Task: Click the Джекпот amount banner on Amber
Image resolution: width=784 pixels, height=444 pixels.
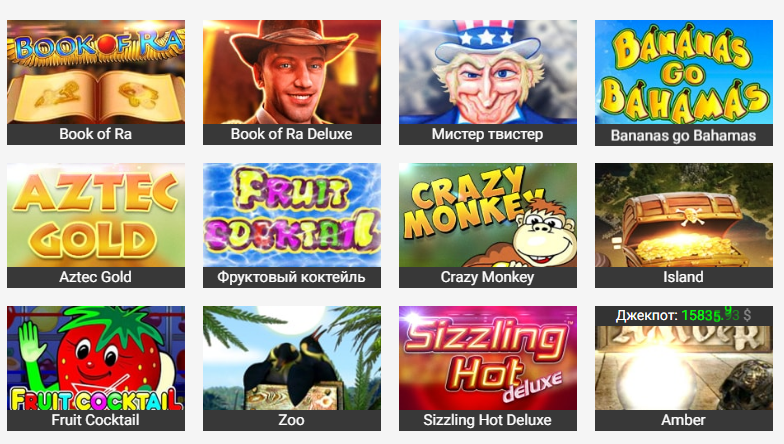Action: click(684, 316)
